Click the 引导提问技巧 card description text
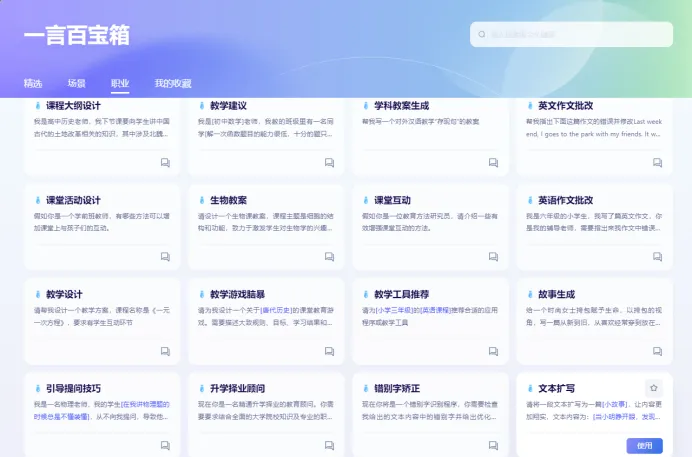 102,410
